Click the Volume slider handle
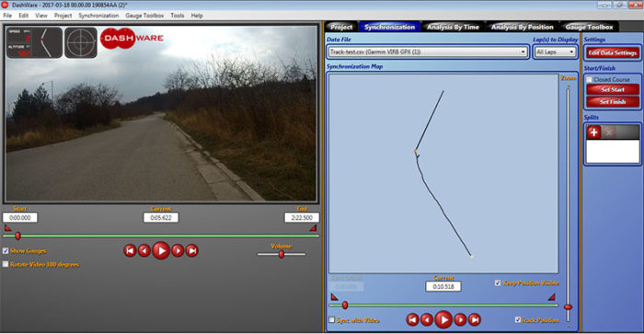 pyautogui.click(x=282, y=254)
